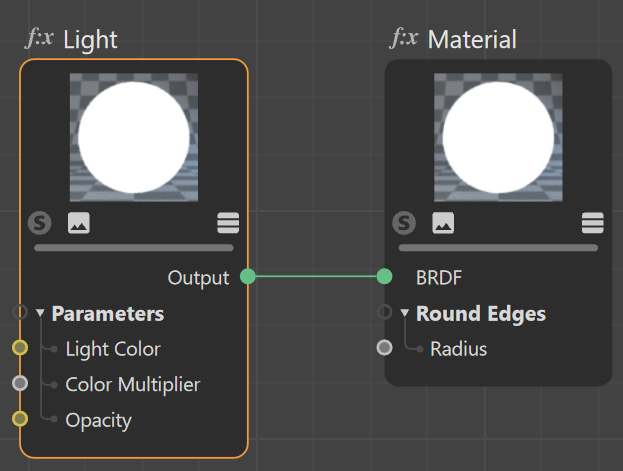623x471 pixels.
Task: Click the Light Color input port
Action: tap(20, 348)
